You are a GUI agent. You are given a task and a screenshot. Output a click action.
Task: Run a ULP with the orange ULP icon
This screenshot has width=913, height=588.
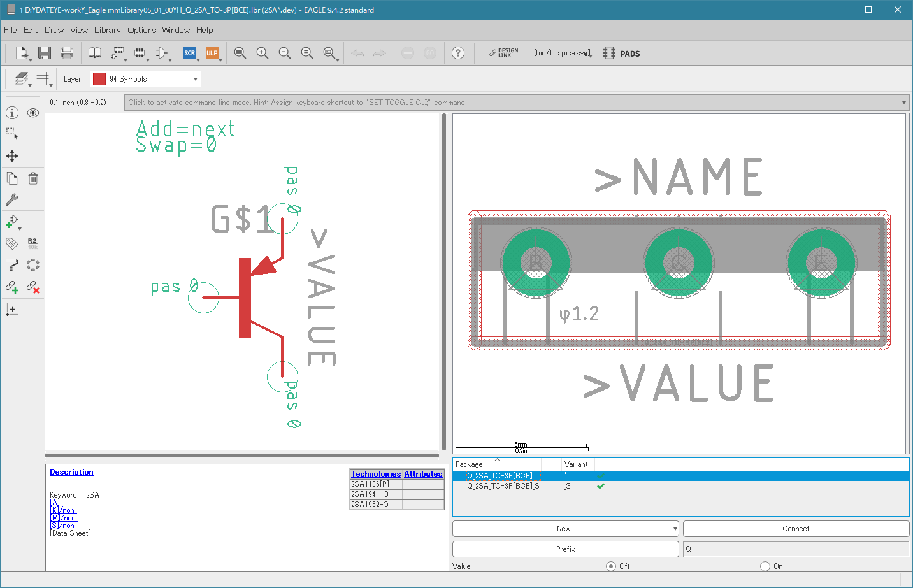point(212,53)
